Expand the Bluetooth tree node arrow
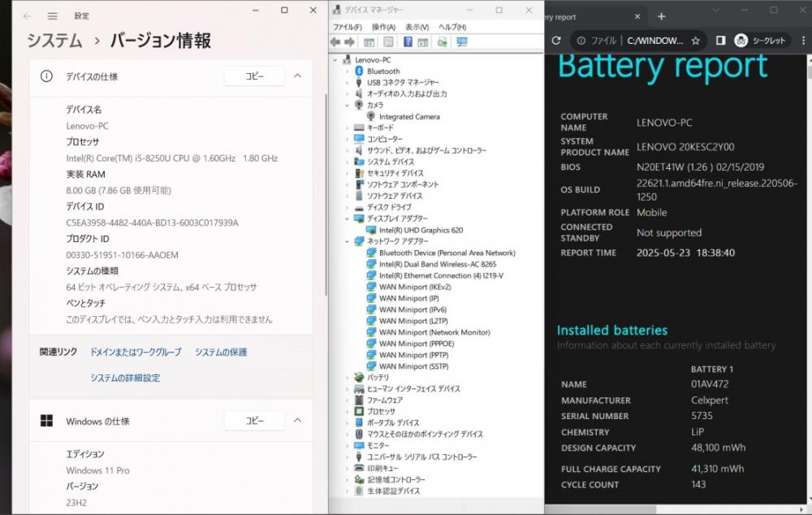 click(347, 71)
